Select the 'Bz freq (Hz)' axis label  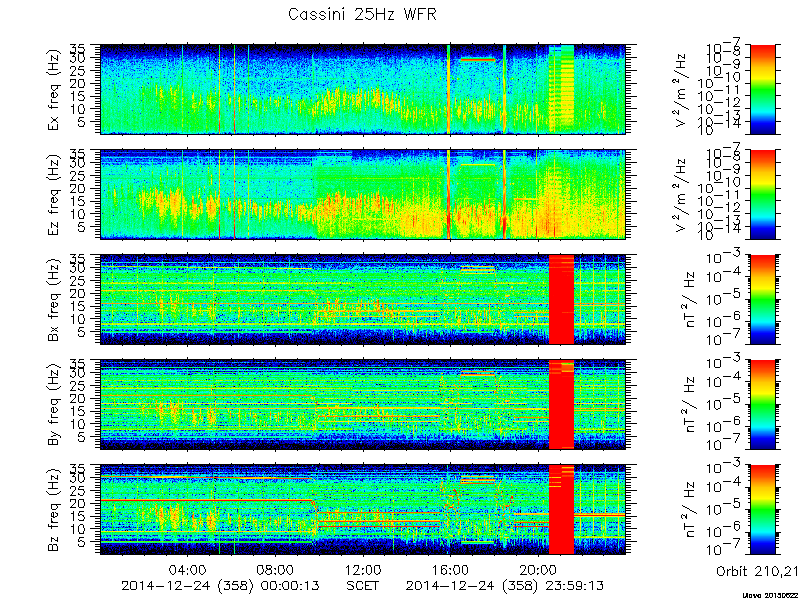click(54, 510)
